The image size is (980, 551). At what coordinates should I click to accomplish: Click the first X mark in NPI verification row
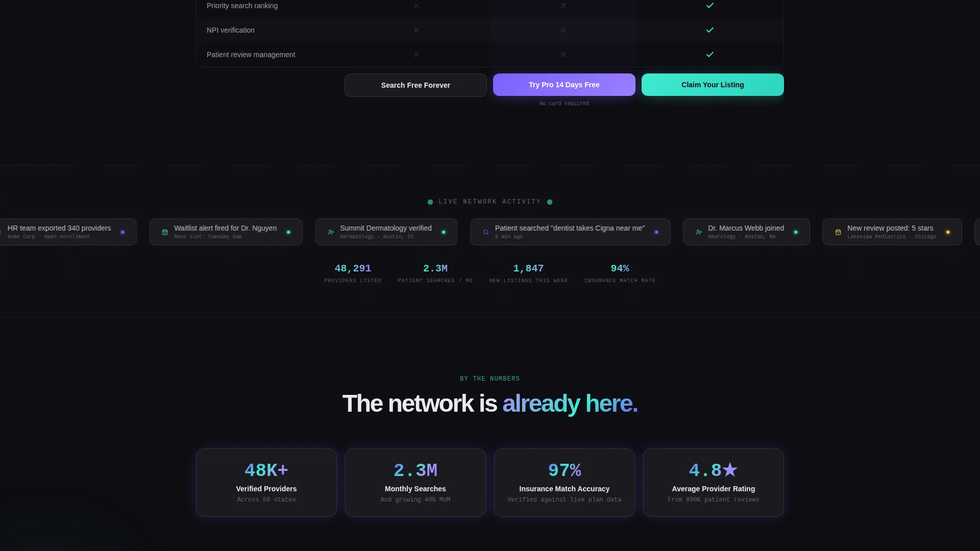416,30
